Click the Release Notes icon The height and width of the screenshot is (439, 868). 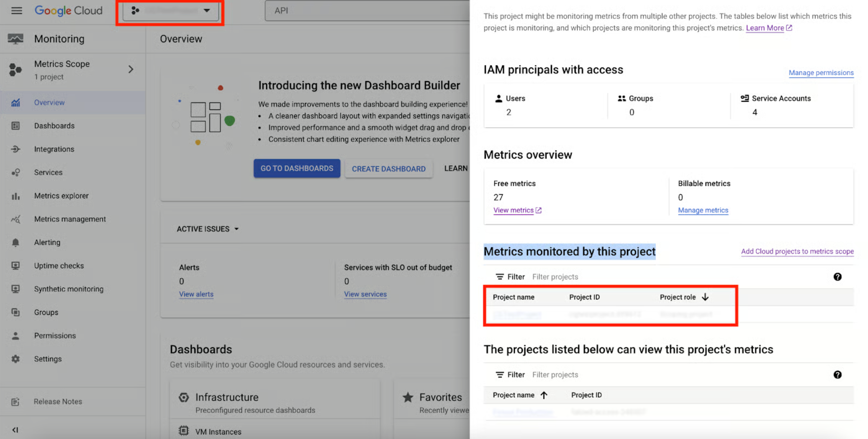pos(15,402)
